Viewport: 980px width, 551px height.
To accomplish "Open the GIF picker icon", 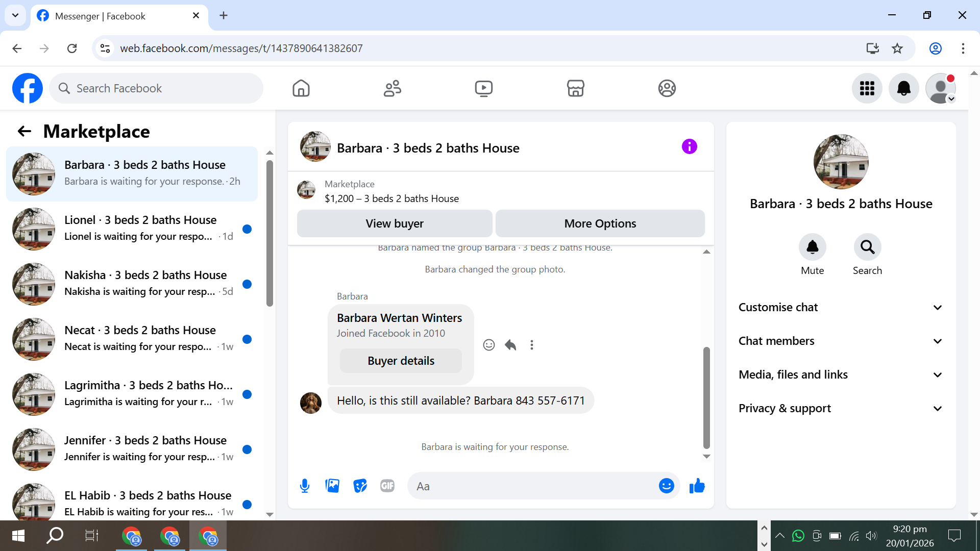I will [x=387, y=486].
